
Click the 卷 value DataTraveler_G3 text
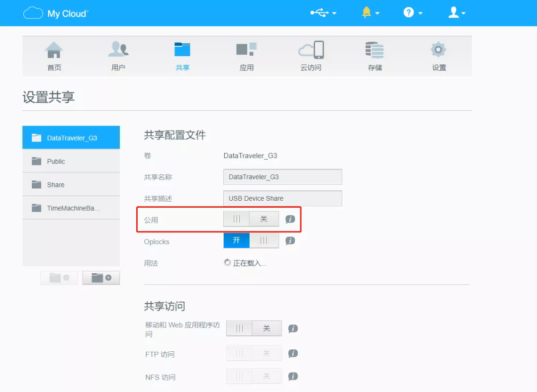click(250, 156)
